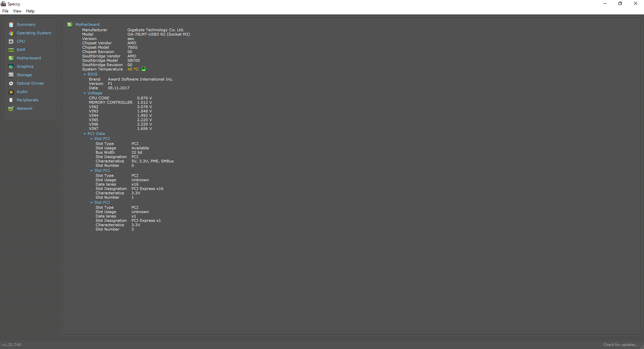Screen dimensions: 644x349
Task: Restore down the Speccy window
Action: point(620,4)
